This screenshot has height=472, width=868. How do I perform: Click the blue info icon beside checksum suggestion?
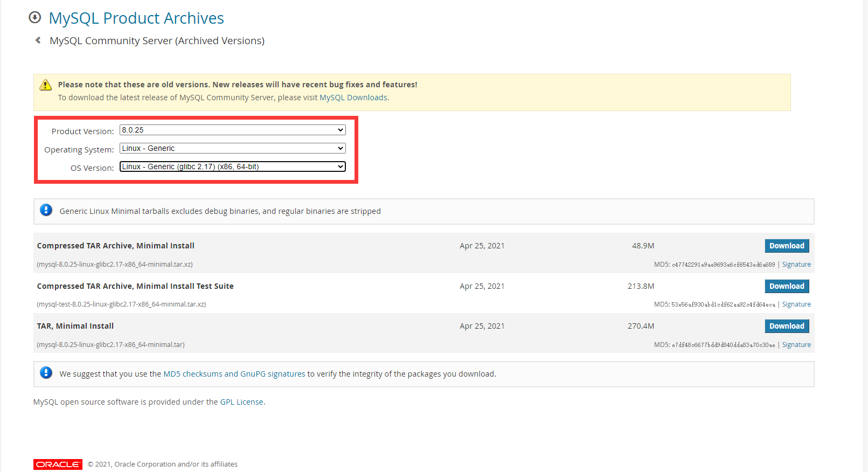pos(46,373)
